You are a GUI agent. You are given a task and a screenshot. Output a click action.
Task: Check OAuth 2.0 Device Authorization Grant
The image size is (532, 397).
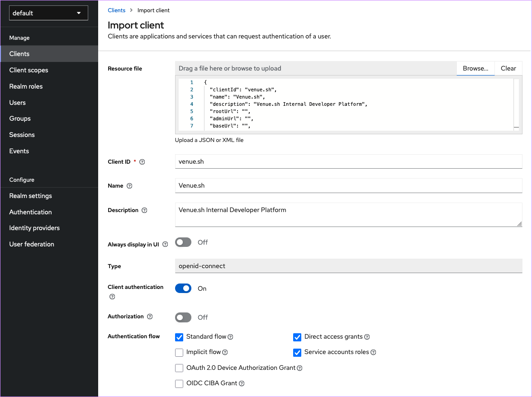pos(179,368)
